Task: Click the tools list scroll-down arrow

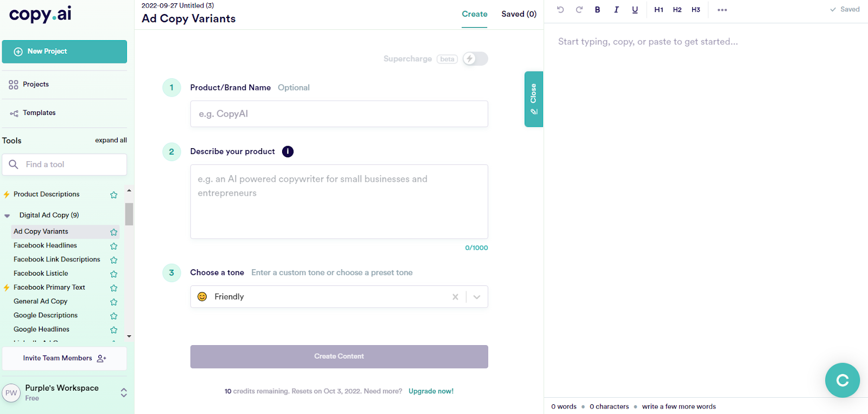Action: [129, 336]
